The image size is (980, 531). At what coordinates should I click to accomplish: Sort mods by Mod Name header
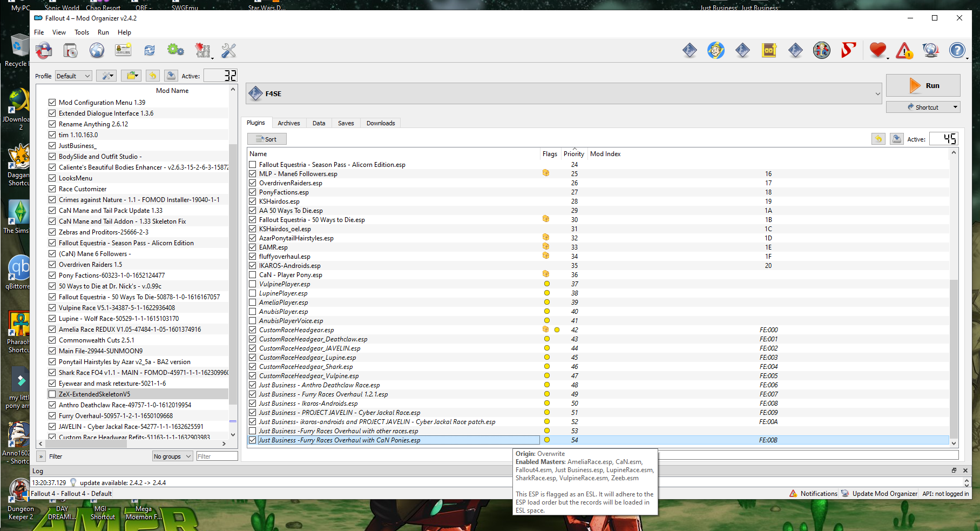[172, 91]
